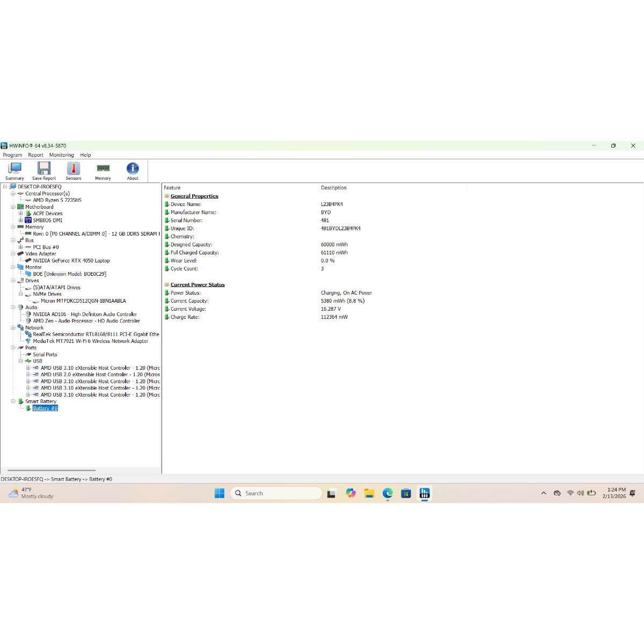Open the Summary toolbar icon

click(14, 171)
